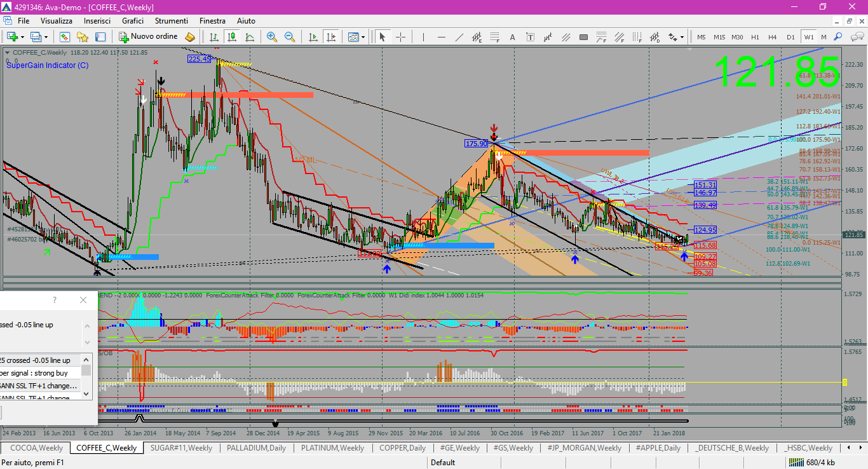Open the Inserisci menu

coord(97,21)
